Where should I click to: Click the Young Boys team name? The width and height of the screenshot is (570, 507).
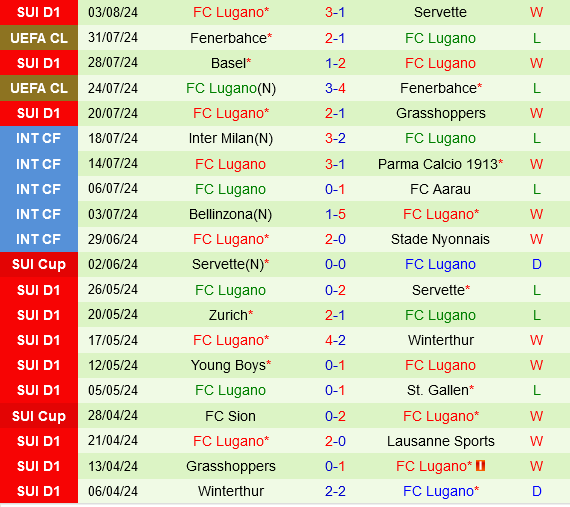point(231,365)
